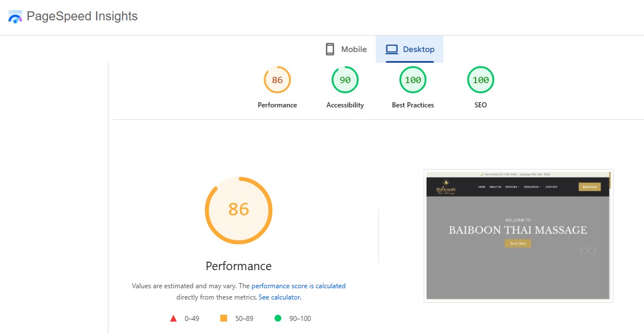The width and height of the screenshot is (644, 334).
Task: Open the Baiboon Thai Massage page screenshot
Action: pyautogui.click(x=519, y=236)
